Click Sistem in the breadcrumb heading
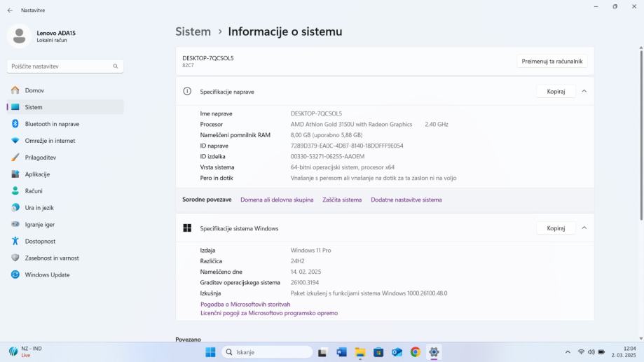The image size is (644, 362). [x=193, y=32]
